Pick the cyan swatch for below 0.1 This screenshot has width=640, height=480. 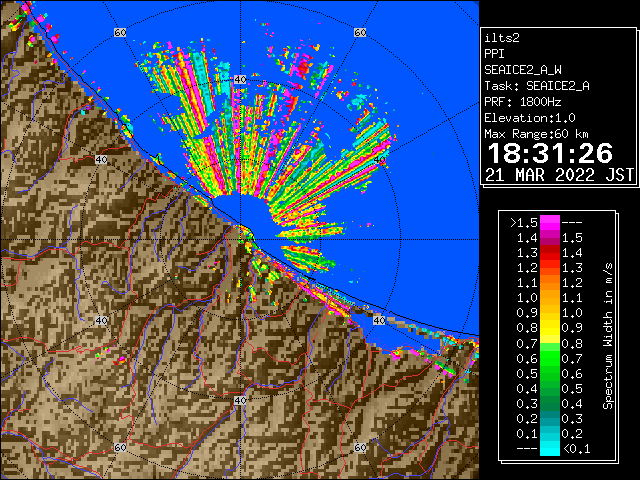pos(550,448)
